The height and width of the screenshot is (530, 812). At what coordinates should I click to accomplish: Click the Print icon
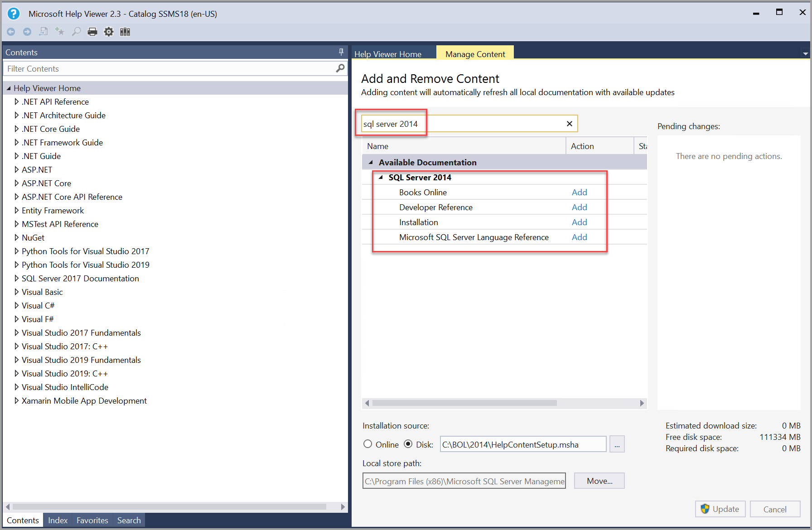pyautogui.click(x=92, y=31)
